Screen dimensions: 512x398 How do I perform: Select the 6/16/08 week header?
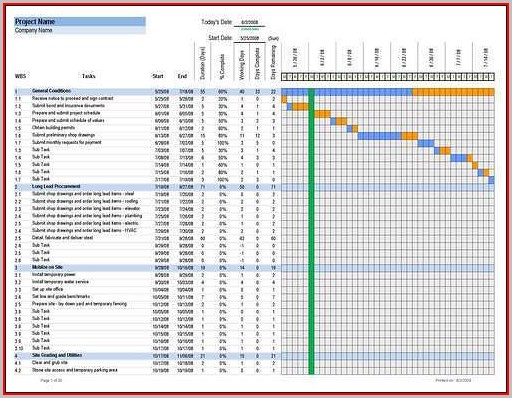(377, 57)
